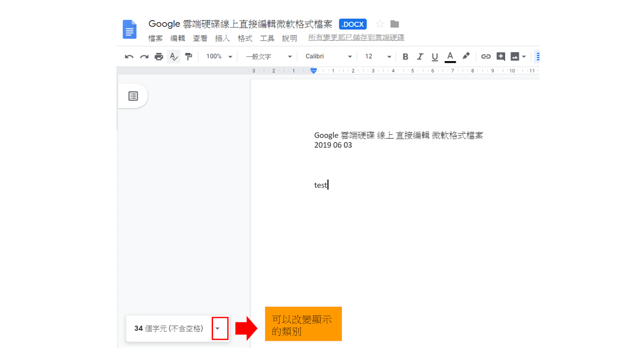Screen dimensions: 644x362
Task: Open the 編輯 menu
Action: pos(178,39)
